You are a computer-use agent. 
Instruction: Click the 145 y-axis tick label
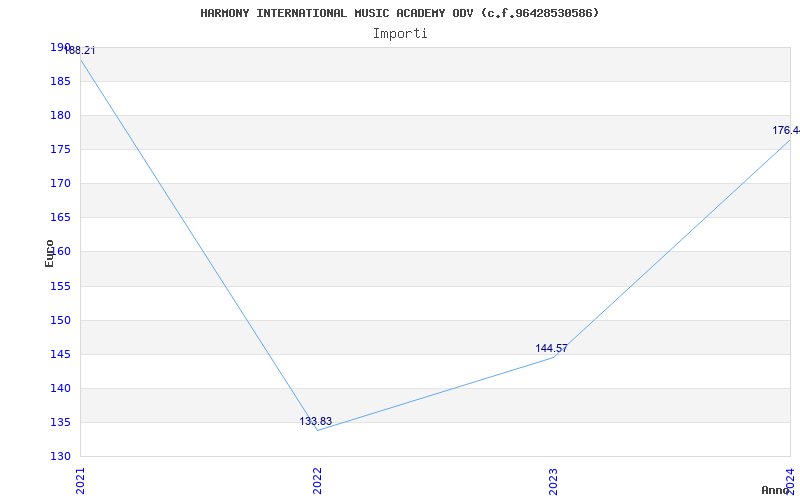[x=60, y=355]
